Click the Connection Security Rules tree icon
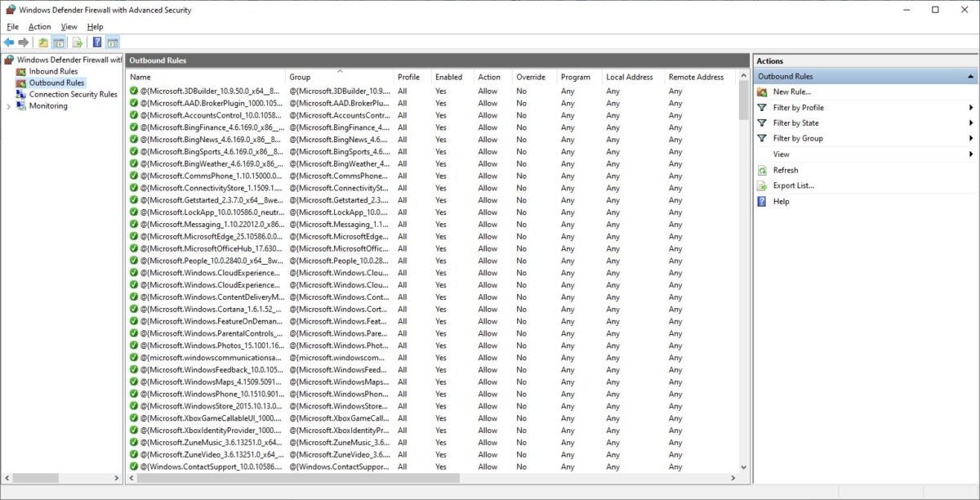This screenshot has width=980, height=500. (21, 94)
